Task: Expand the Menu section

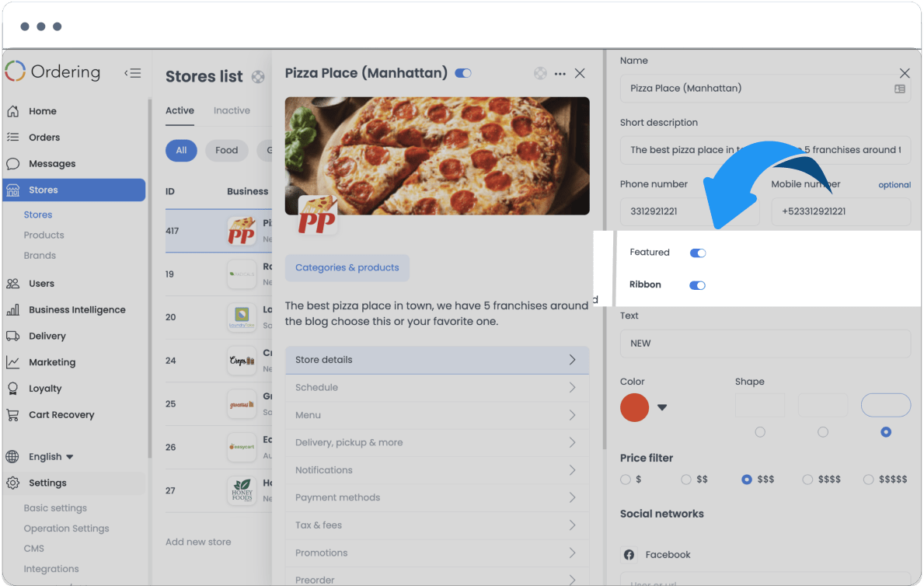Action: 438,415
